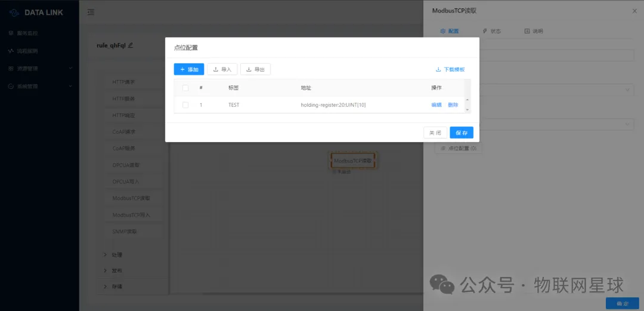The width and height of the screenshot is (644, 311).
Task: Click the 添加 (Add) button
Action: tap(188, 69)
